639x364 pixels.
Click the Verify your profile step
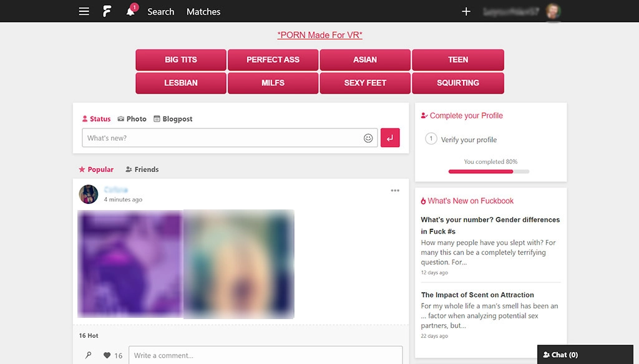click(x=469, y=140)
